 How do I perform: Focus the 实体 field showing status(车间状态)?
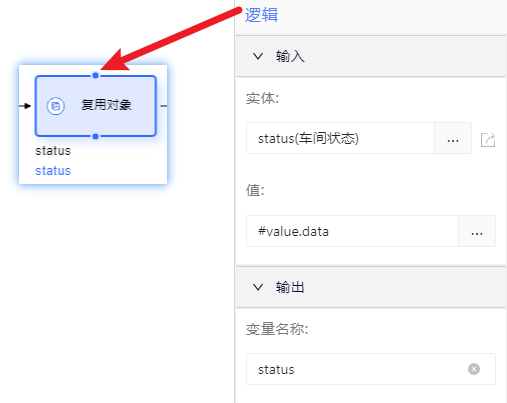340,138
